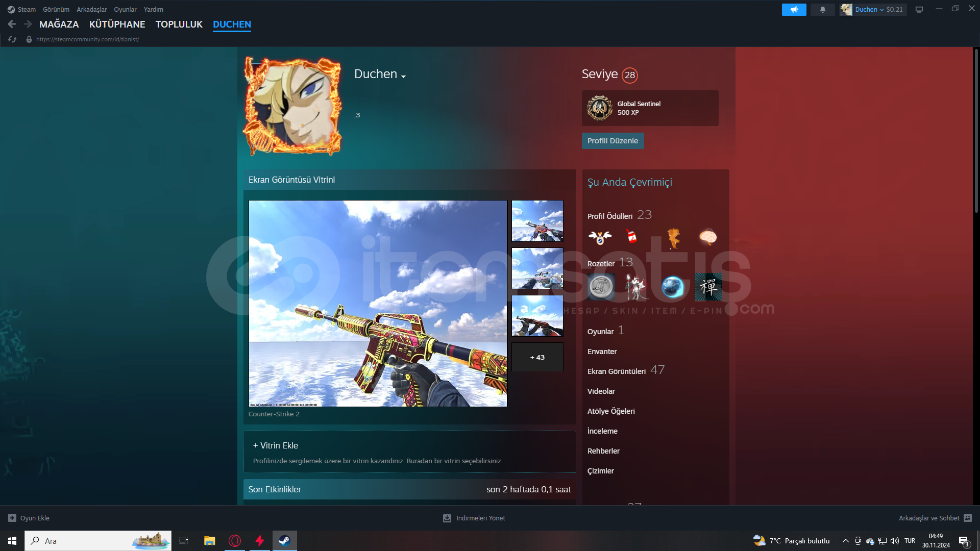The image size is (980, 551).
Task: Click the Windows search box Ara
Action: [98, 541]
